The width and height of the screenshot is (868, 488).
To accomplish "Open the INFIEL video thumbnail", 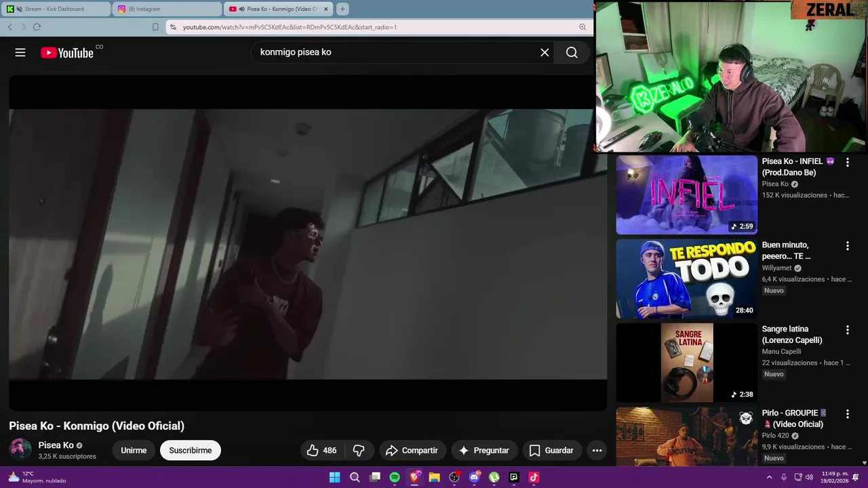I will tap(686, 195).
